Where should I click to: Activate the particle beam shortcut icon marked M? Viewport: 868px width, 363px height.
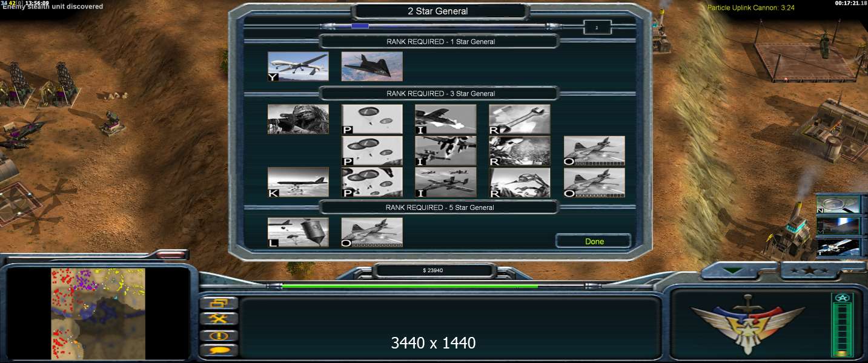tap(838, 226)
